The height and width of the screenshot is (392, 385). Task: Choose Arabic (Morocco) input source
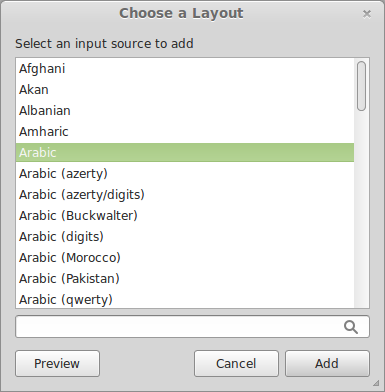185,258
